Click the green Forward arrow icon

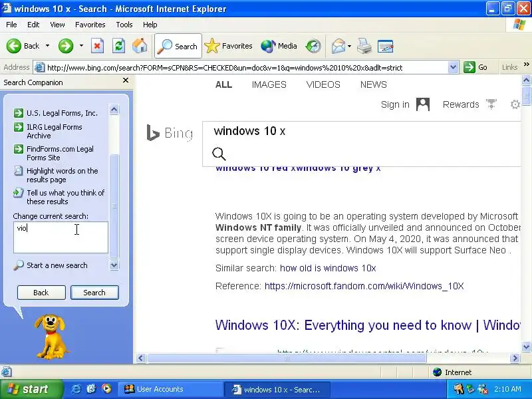tap(66, 46)
